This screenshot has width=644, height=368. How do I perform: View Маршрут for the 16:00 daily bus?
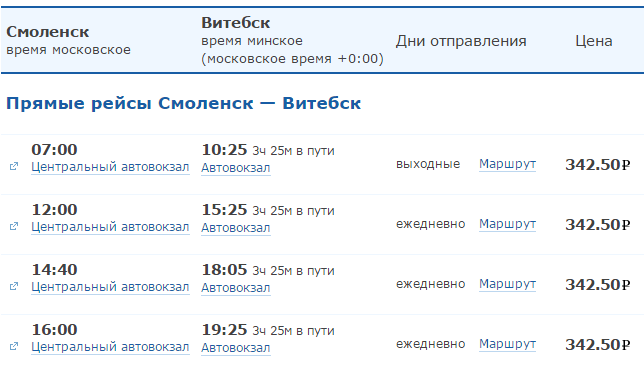(507, 344)
